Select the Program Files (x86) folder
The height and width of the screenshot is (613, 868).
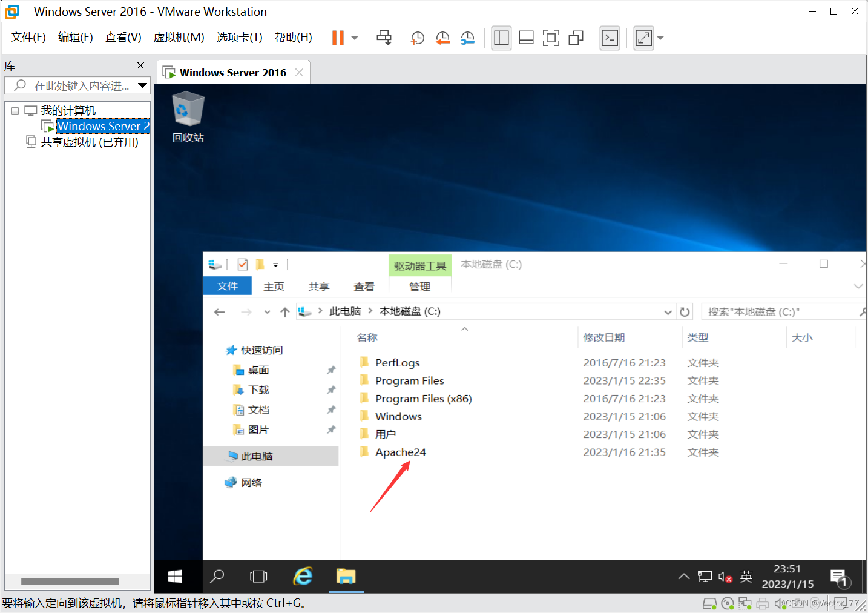tap(423, 399)
